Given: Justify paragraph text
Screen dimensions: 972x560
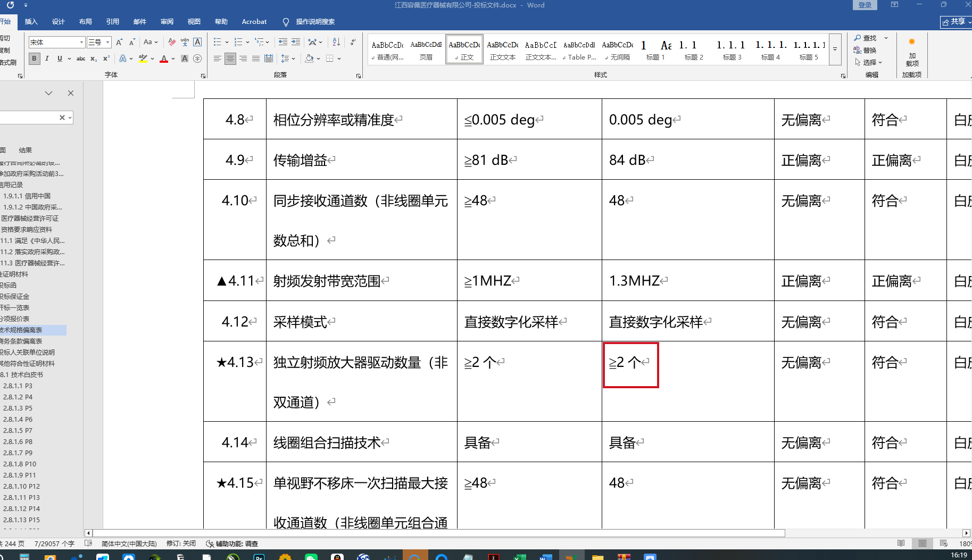Looking at the screenshot, I should click(256, 58).
